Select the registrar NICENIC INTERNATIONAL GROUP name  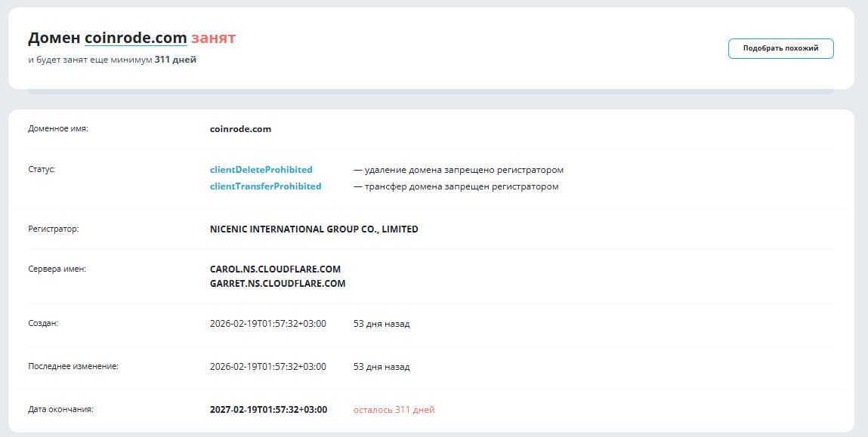(314, 229)
